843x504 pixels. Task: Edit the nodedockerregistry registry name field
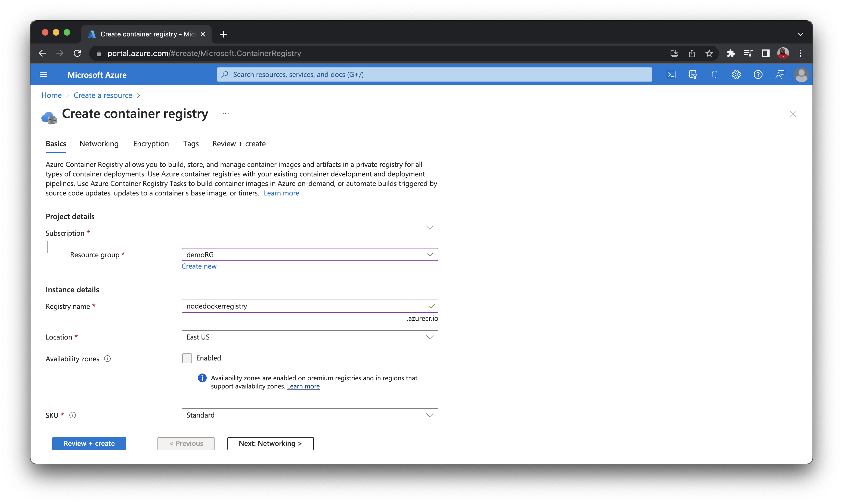(306, 306)
